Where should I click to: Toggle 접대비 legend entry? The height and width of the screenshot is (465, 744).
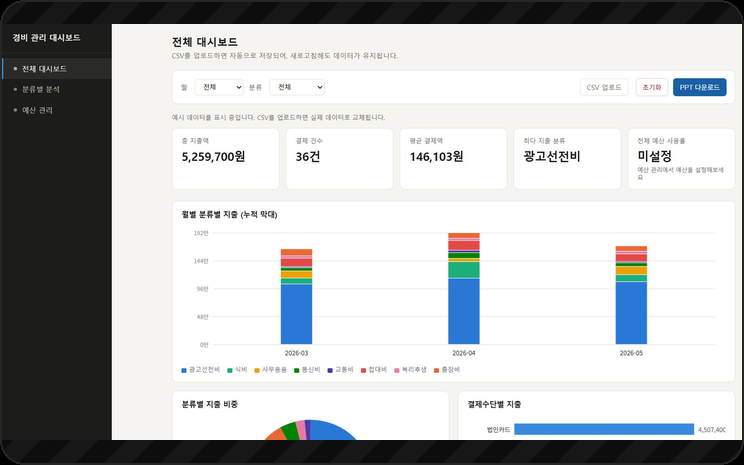(x=374, y=370)
